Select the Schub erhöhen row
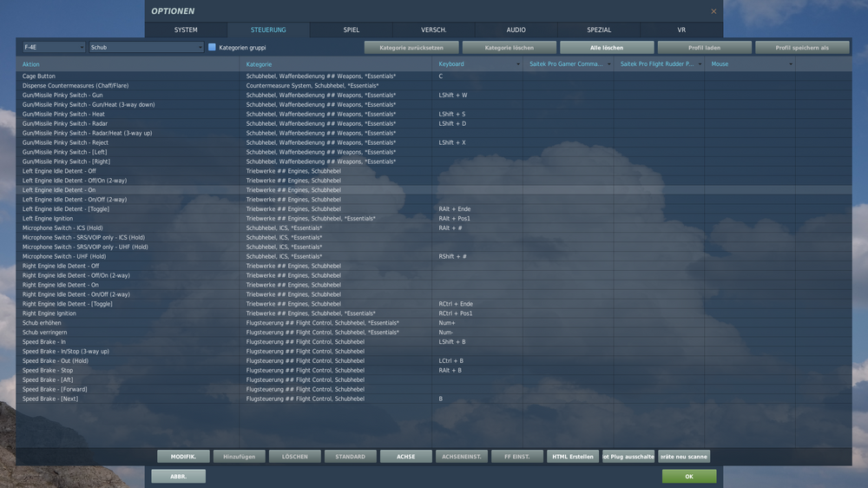 pyautogui.click(x=433, y=323)
